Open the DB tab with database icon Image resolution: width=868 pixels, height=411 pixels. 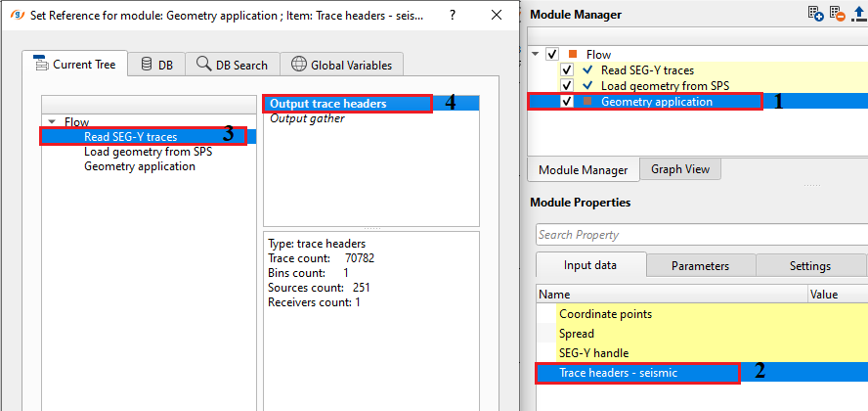[156, 65]
